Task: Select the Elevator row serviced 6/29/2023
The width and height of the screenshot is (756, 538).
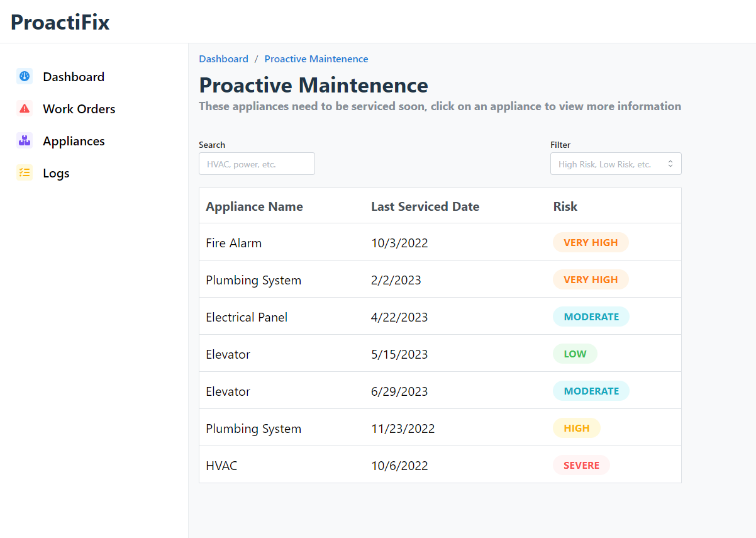Action: tap(440, 391)
